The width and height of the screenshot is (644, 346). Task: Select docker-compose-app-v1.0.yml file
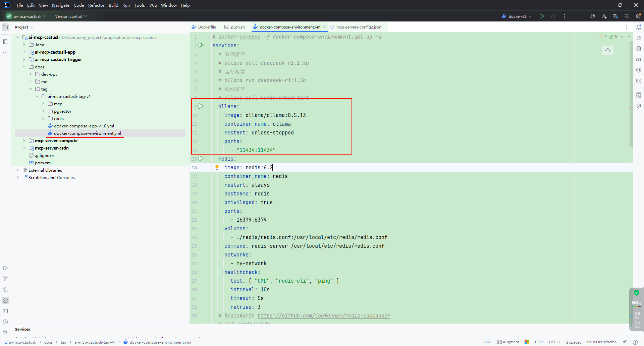pos(84,126)
